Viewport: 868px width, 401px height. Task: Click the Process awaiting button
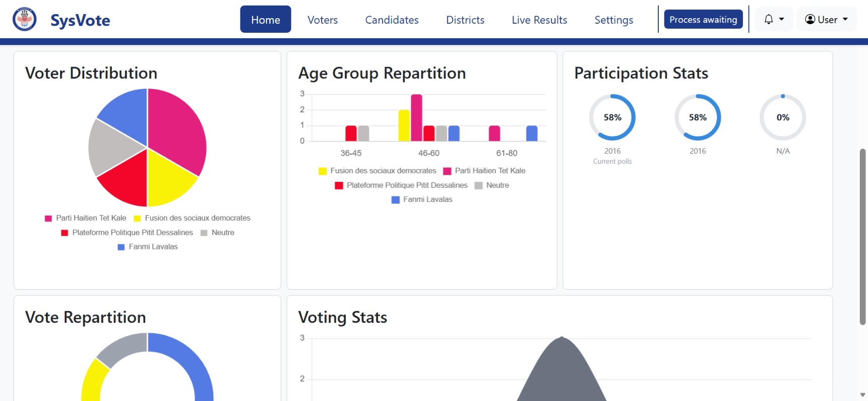(703, 20)
